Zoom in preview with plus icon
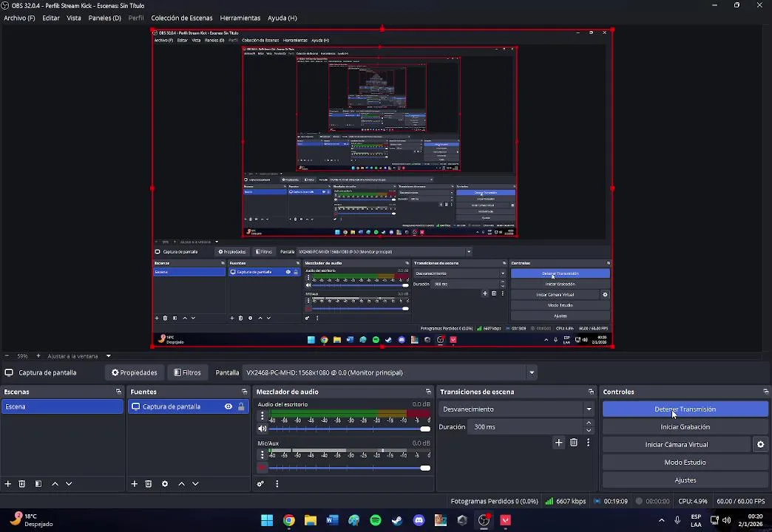 point(38,356)
